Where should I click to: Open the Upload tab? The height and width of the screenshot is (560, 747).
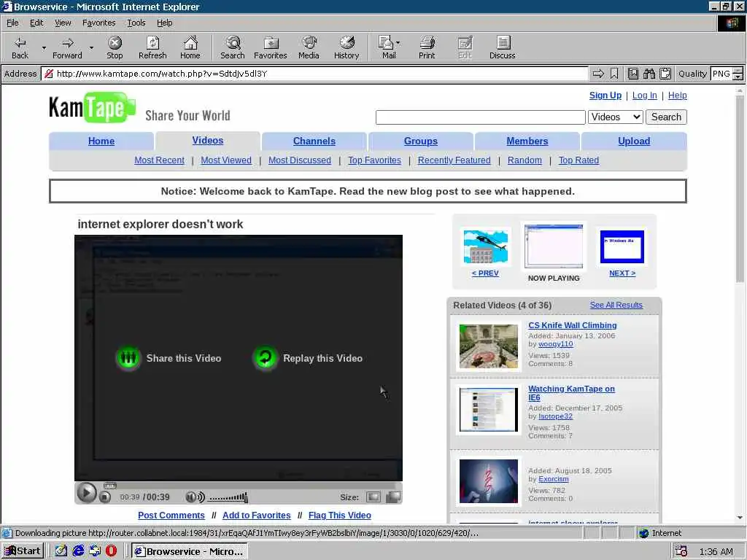[634, 141]
